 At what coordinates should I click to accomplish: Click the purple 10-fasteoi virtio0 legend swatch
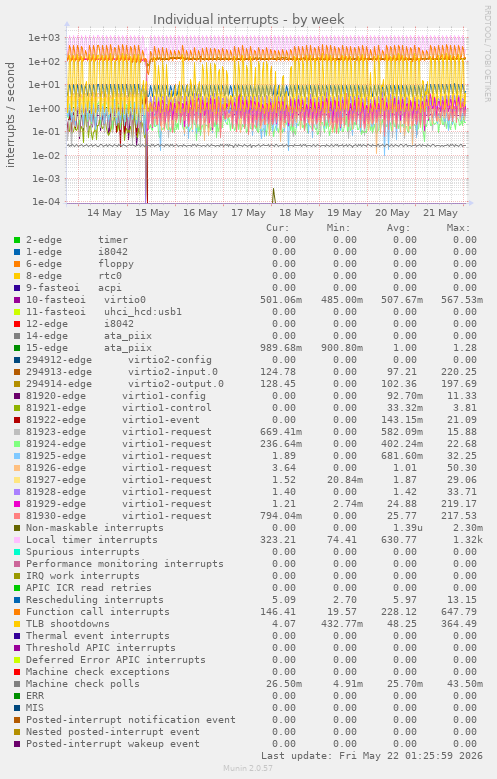pos(17,300)
